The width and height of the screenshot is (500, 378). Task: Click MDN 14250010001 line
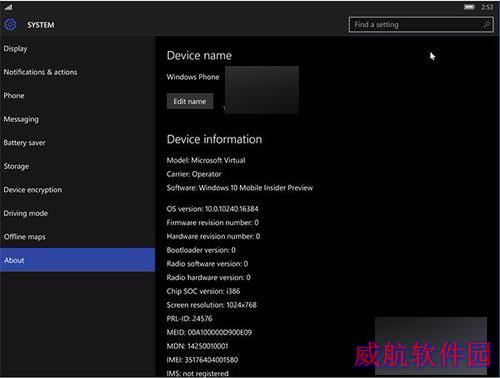point(197,346)
